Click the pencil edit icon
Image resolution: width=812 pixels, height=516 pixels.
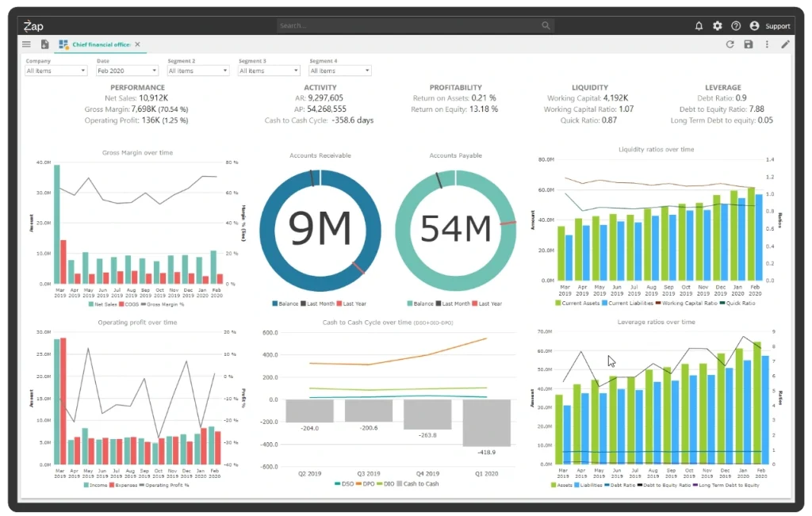(x=785, y=44)
